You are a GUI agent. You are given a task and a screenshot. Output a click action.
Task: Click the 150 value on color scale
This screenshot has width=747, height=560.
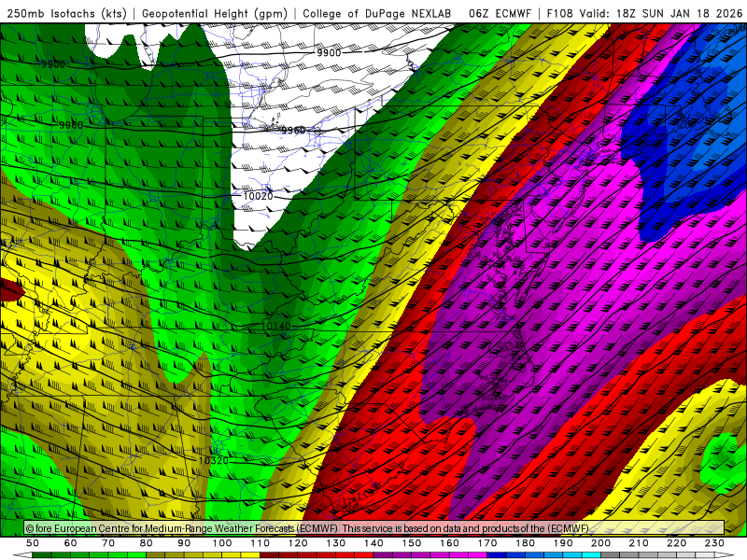point(412,543)
